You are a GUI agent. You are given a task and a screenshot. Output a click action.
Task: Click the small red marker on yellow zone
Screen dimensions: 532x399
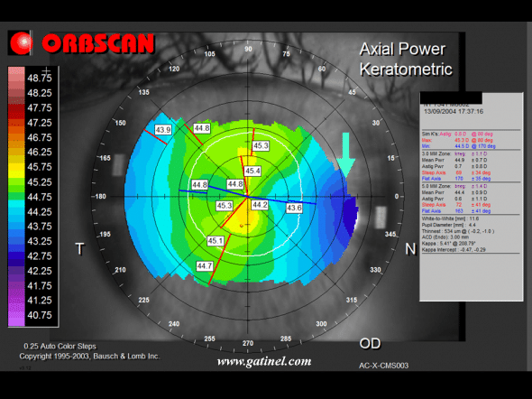pyautogui.click(x=242, y=226)
